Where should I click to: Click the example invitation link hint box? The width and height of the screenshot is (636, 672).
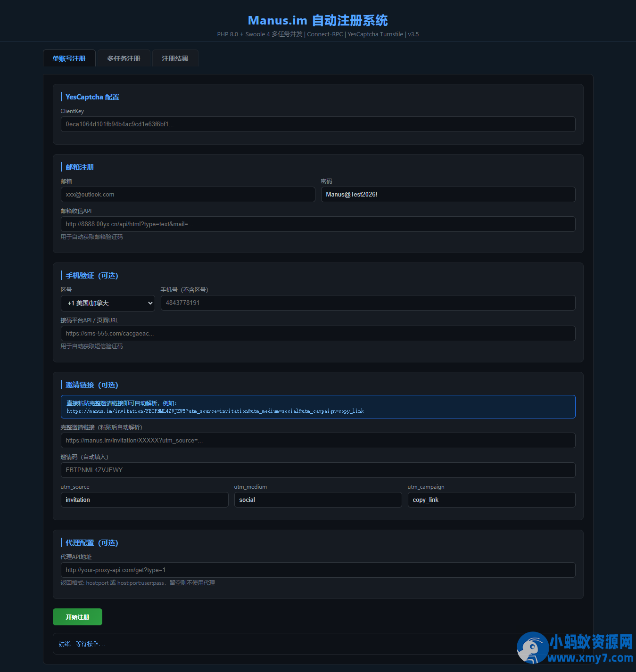pyautogui.click(x=318, y=407)
